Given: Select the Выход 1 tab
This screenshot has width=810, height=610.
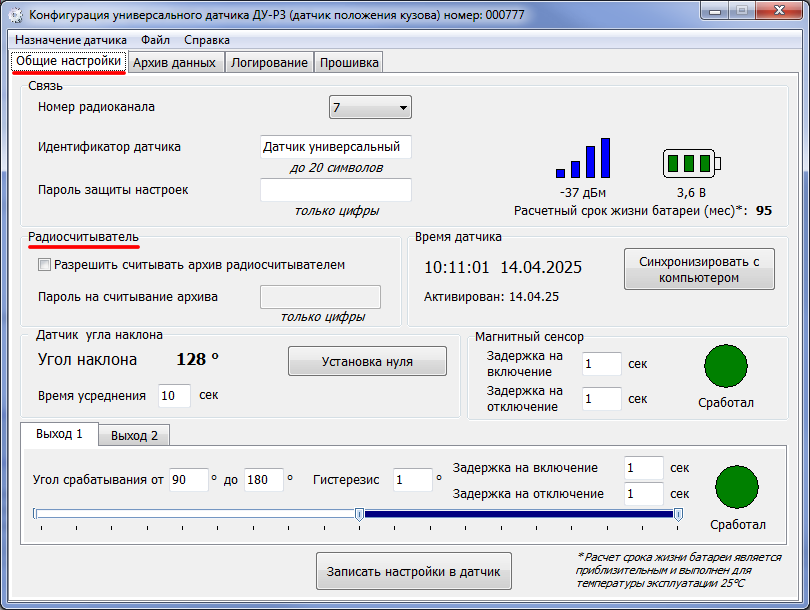Looking at the screenshot, I should (x=59, y=434).
